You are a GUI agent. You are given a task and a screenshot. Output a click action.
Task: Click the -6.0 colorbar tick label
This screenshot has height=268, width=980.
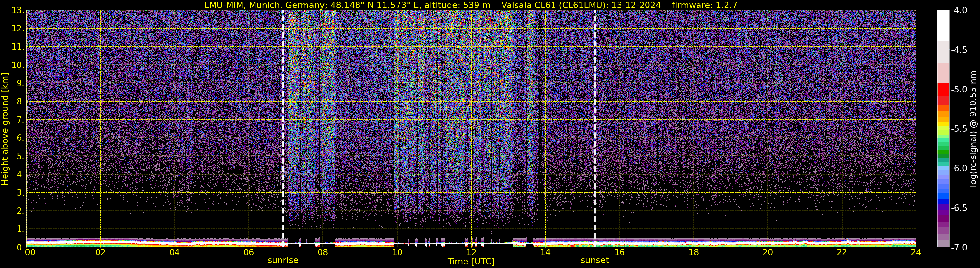959,168
